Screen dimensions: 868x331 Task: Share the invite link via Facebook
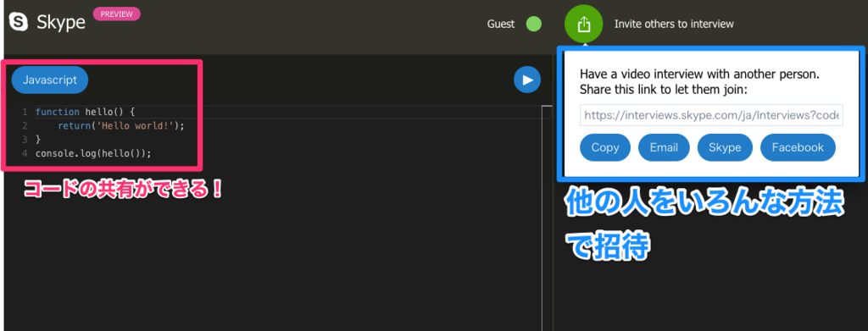(x=798, y=147)
